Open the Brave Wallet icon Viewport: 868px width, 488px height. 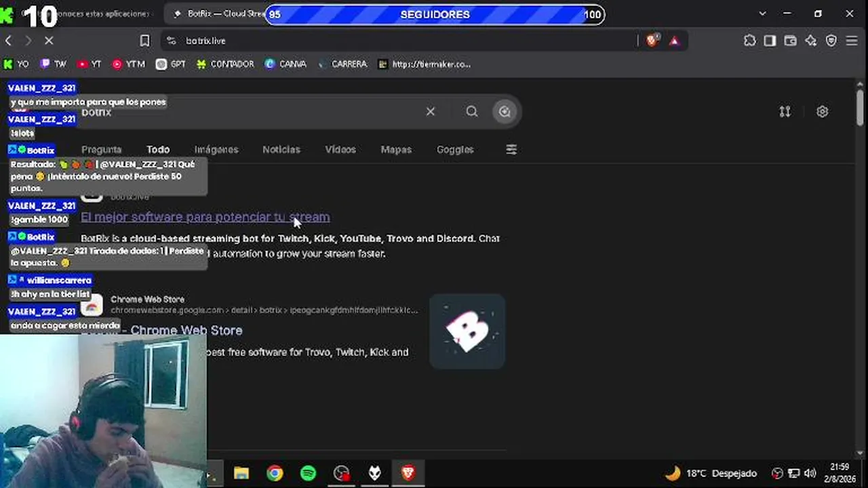pyautogui.click(x=790, y=41)
